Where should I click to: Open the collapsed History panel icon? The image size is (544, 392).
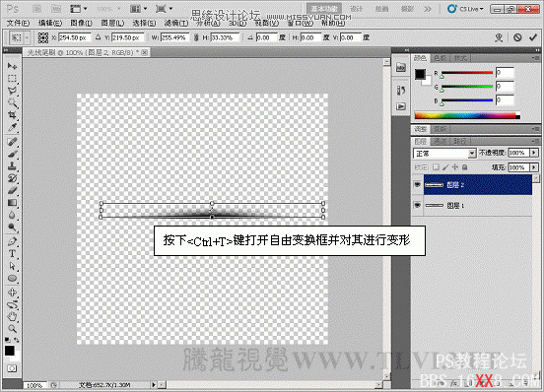(401, 91)
